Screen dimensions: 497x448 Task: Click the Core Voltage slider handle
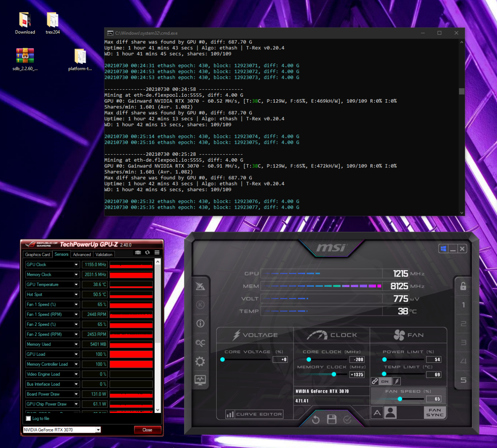pyautogui.click(x=223, y=360)
